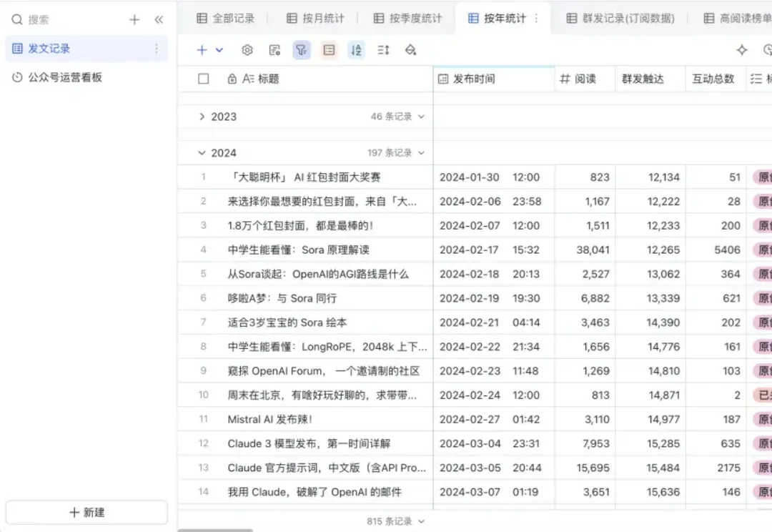Click the row height icon
The width and height of the screenshot is (772, 532).
384,50
